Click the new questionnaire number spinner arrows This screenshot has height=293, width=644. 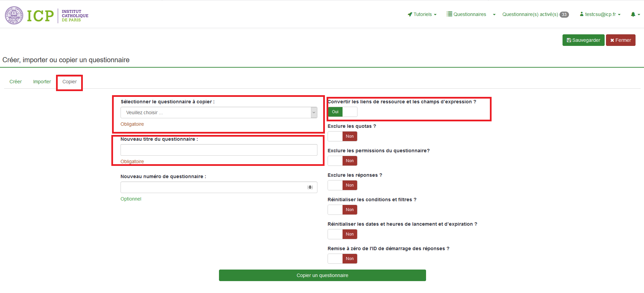coord(310,187)
